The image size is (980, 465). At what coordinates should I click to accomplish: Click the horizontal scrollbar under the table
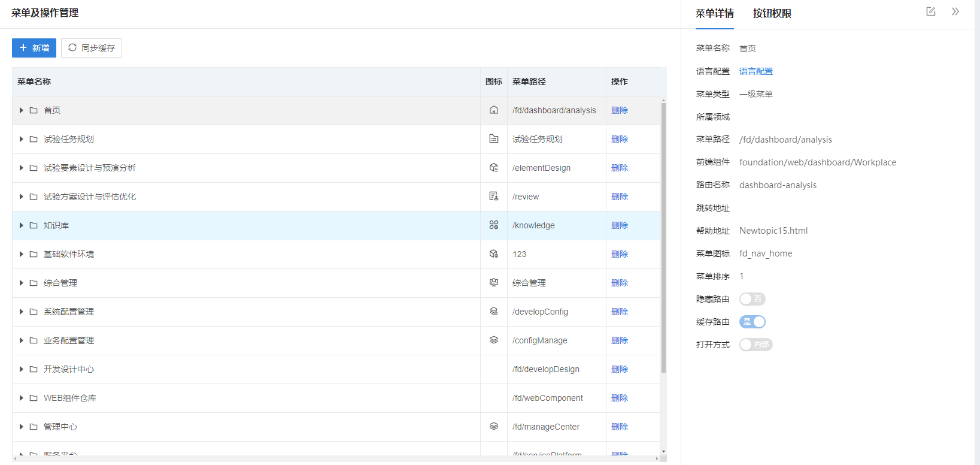point(335,458)
